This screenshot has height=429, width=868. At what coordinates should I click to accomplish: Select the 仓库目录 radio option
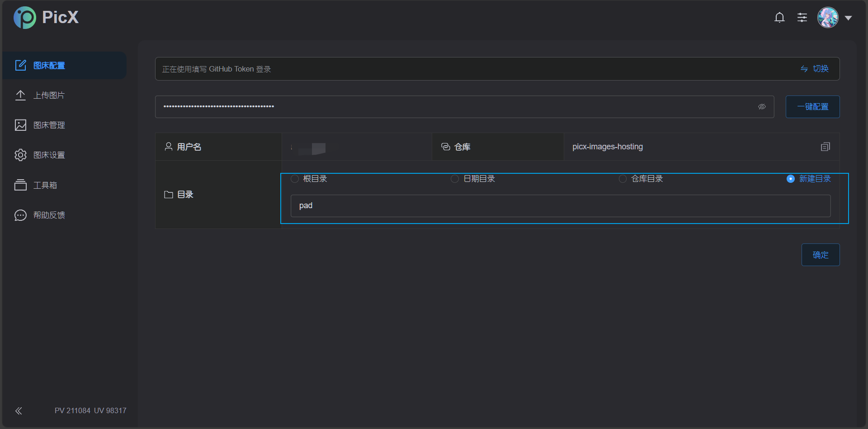[x=641, y=179]
